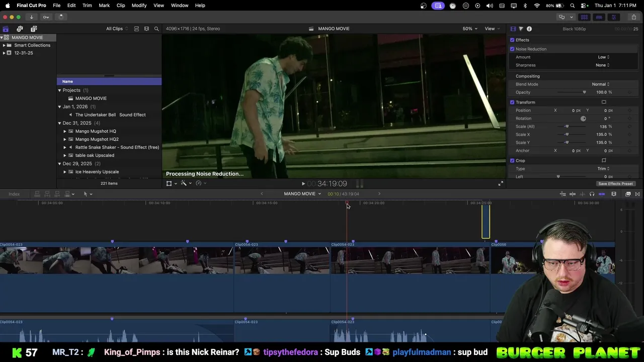Open the Noise Reduction Amount dropdown

coord(603,57)
